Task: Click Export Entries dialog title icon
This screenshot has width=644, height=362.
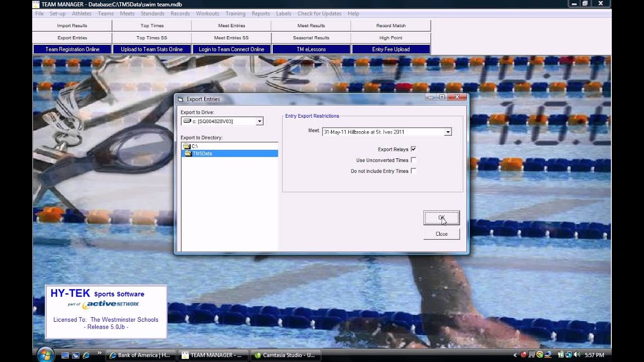Action: [180, 99]
